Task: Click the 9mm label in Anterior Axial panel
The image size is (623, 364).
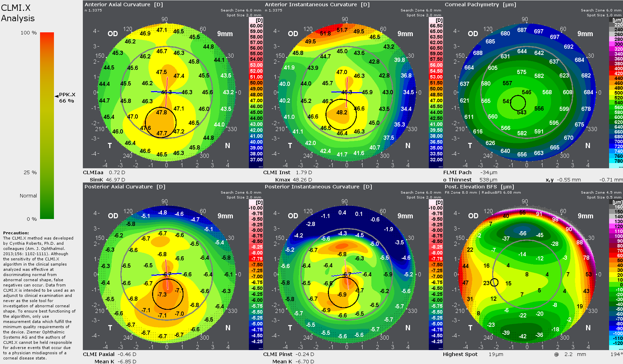Action: (225, 34)
